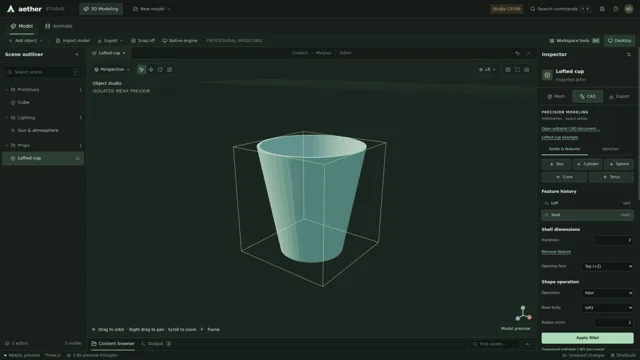Switch to the Sketches tab
640x360 pixels.
pos(610,149)
